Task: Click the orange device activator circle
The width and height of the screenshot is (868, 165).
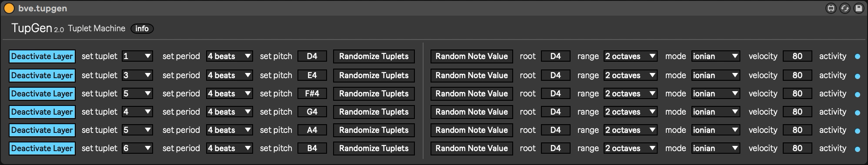Action: click(x=9, y=8)
